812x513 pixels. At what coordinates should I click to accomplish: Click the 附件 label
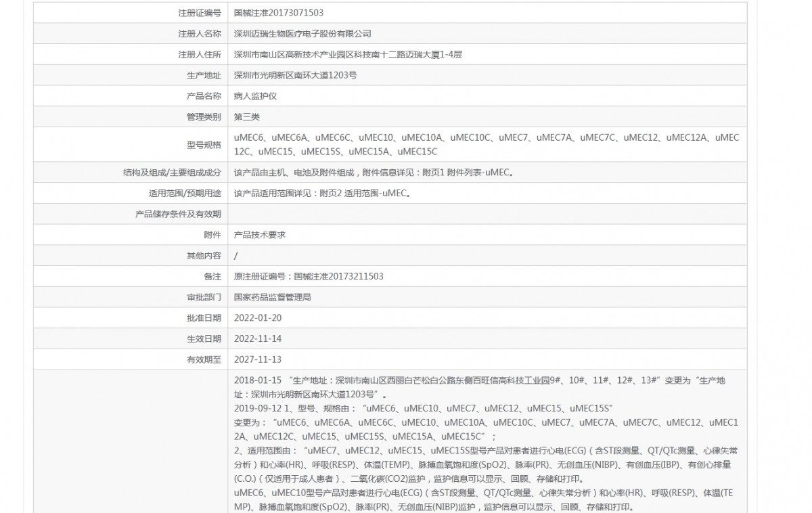[x=212, y=235]
